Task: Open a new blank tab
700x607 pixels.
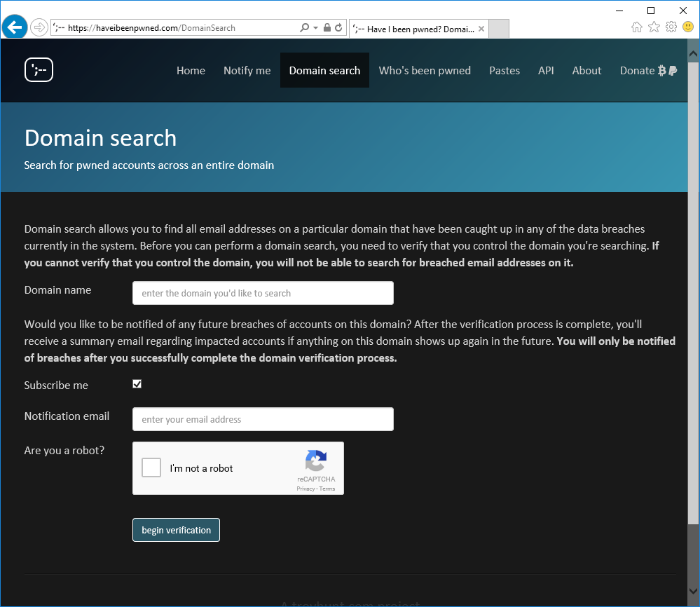Action: click(499, 29)
